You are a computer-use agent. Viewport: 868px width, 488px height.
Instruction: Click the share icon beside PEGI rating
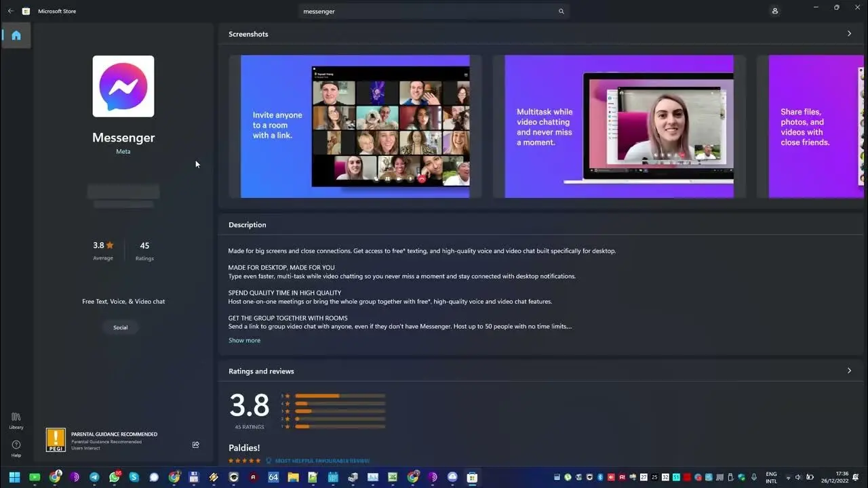click(x=195, y=445)
